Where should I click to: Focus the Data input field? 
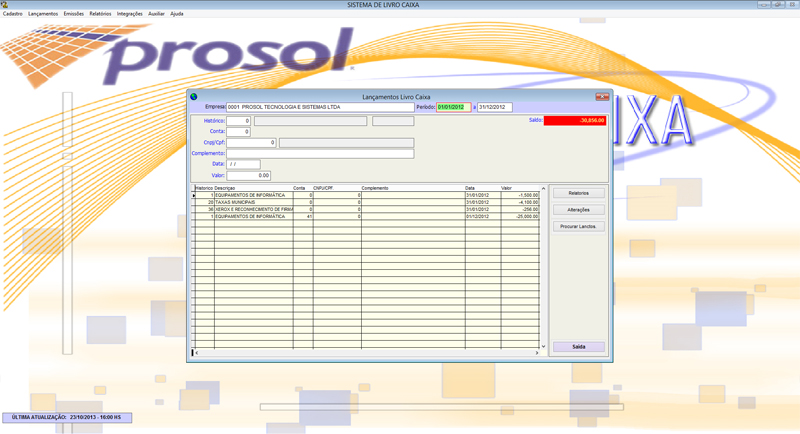coord(243,164)
